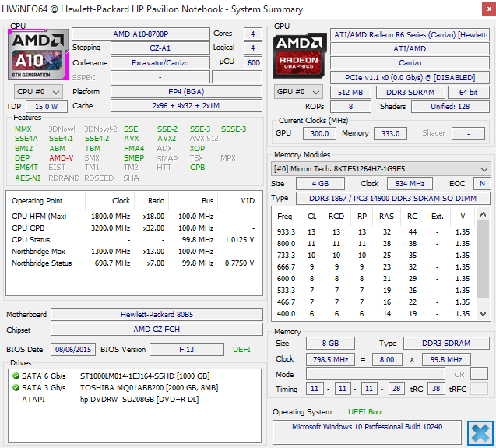This screenshot has width=496, height=448.
Task: Click the AMD A10-8700P processor name field
Action: [141, 34]
